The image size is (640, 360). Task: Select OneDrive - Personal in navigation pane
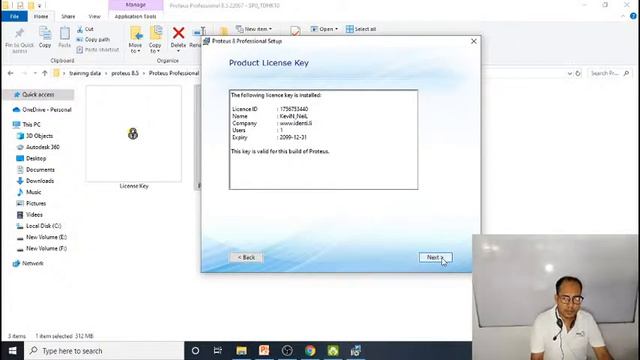coord(42,110)
